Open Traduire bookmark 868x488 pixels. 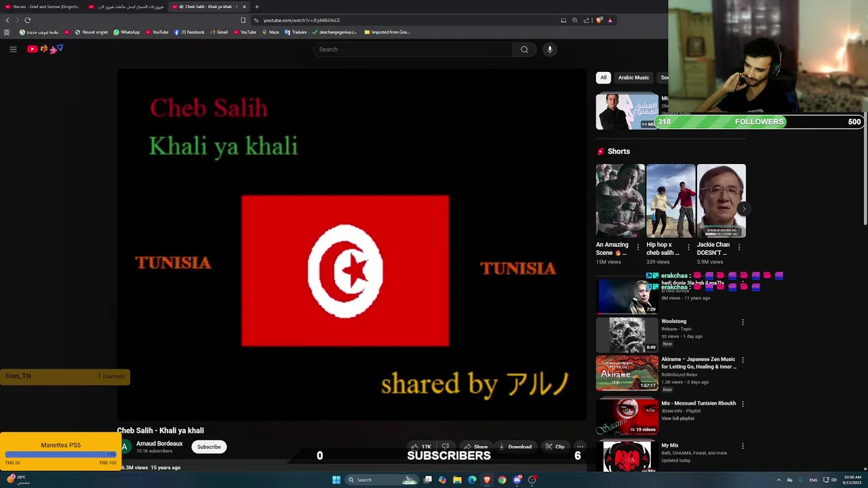pyautogui.click(x=296, y=32)
